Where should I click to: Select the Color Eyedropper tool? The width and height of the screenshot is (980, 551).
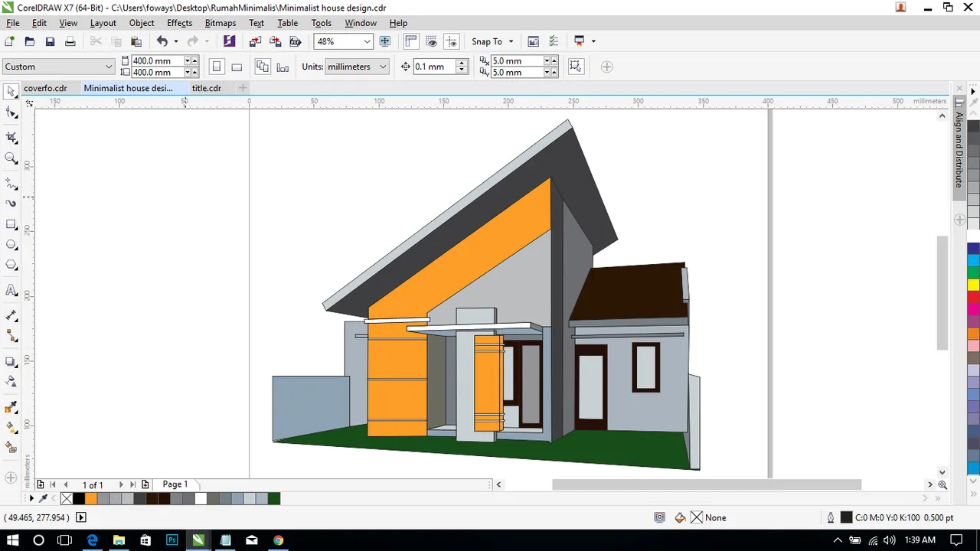(x=11, y=406)
